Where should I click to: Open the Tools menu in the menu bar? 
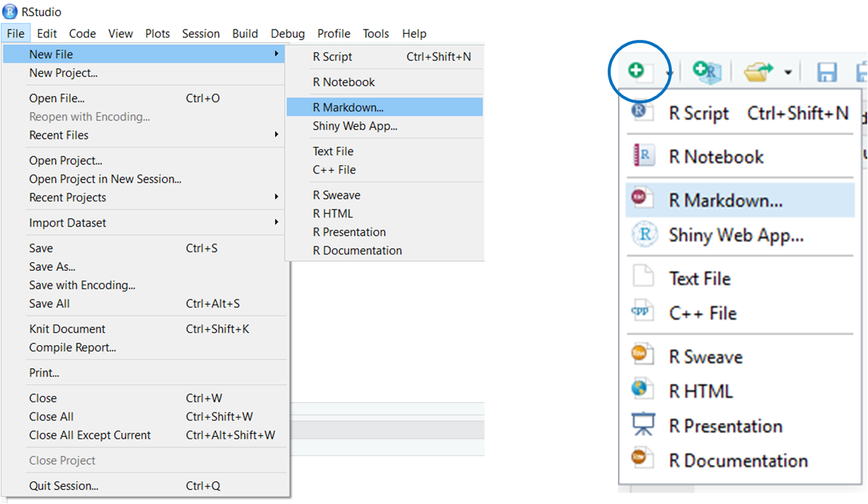375,33
